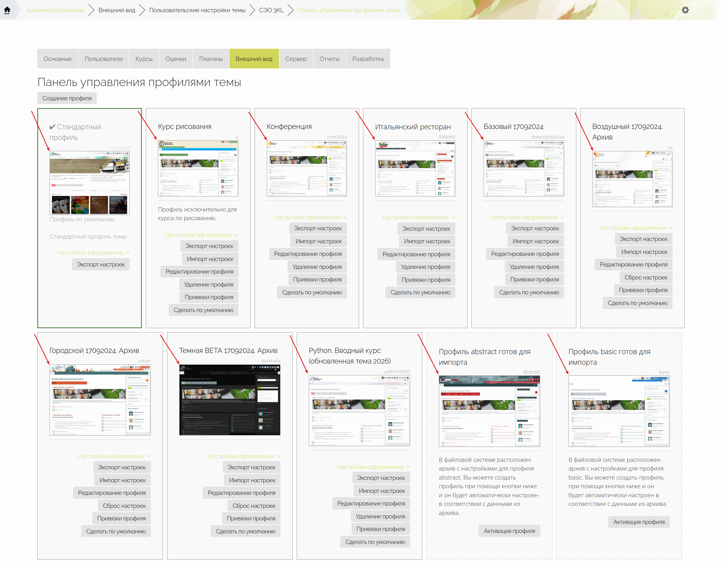Select the Отчеты tab
This screenshot has width=728, height=566.
point(329,59)
